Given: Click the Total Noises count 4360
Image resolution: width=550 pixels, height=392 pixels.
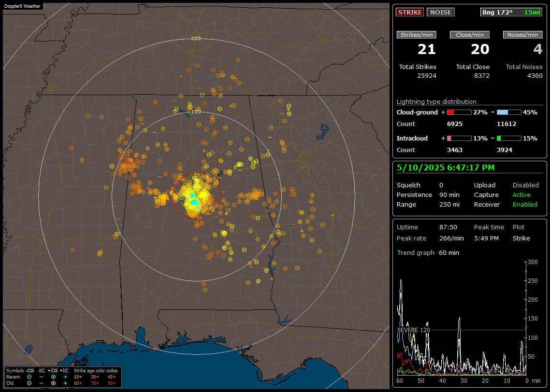Looking at the screenshot, I should tap(535, 76).
